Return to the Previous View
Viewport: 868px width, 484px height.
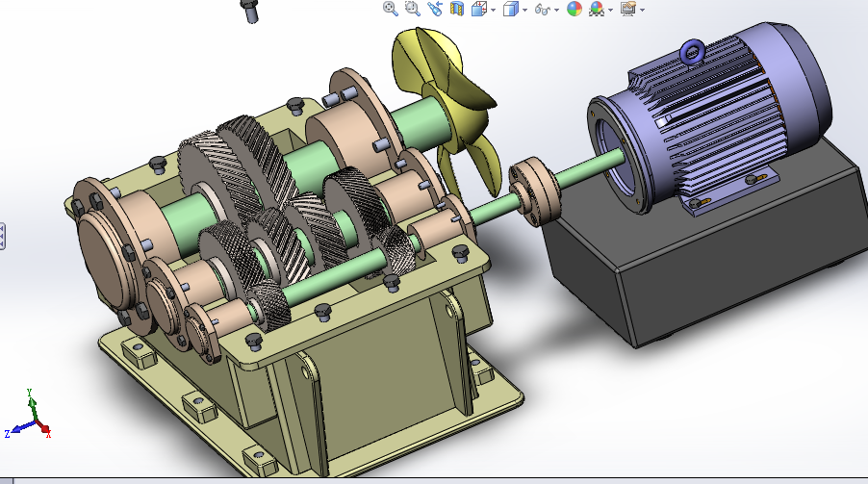pyautogui.click(x=435, y=9)
